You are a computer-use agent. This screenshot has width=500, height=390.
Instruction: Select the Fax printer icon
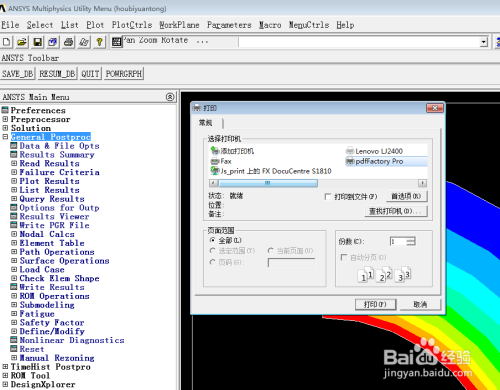click(215, 161)
